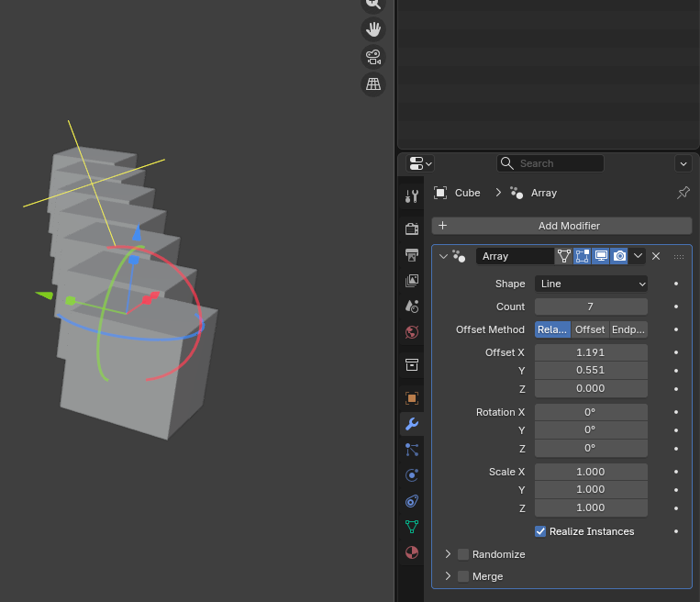
Task: Toggle Array modifier render display
Action: click(x=619, y=256)
